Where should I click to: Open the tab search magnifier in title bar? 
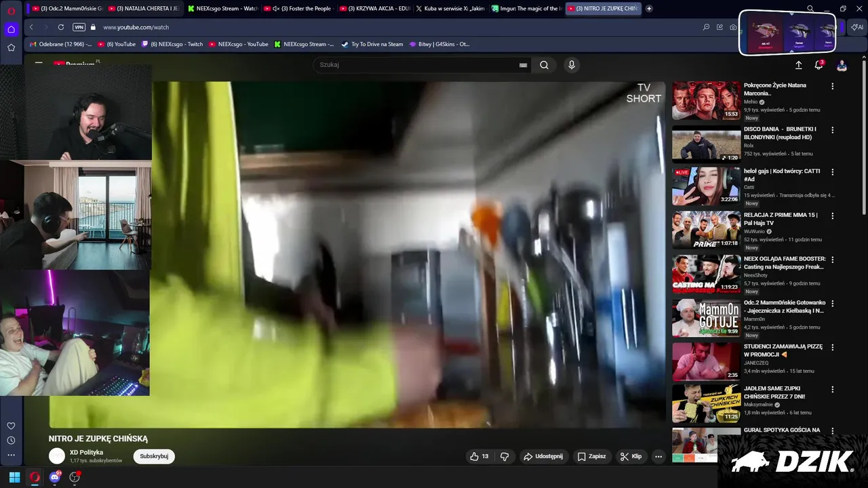click(810, 9)
